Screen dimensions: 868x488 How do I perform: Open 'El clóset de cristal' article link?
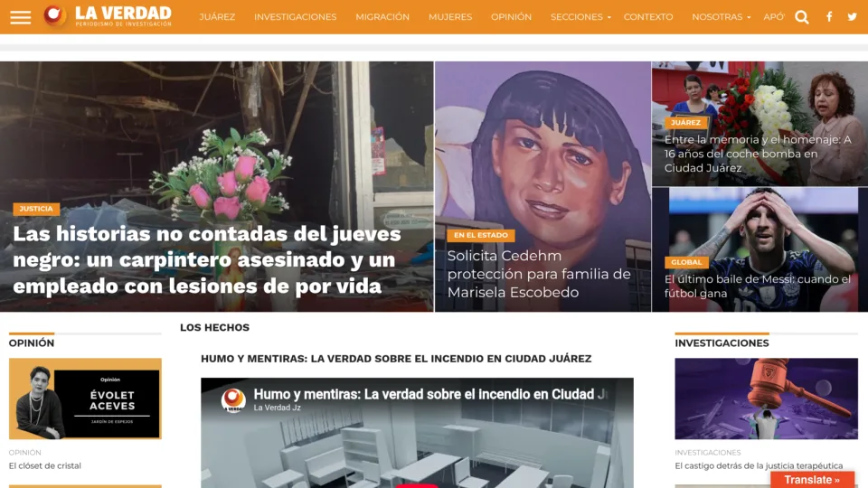[x=45, y=466]
